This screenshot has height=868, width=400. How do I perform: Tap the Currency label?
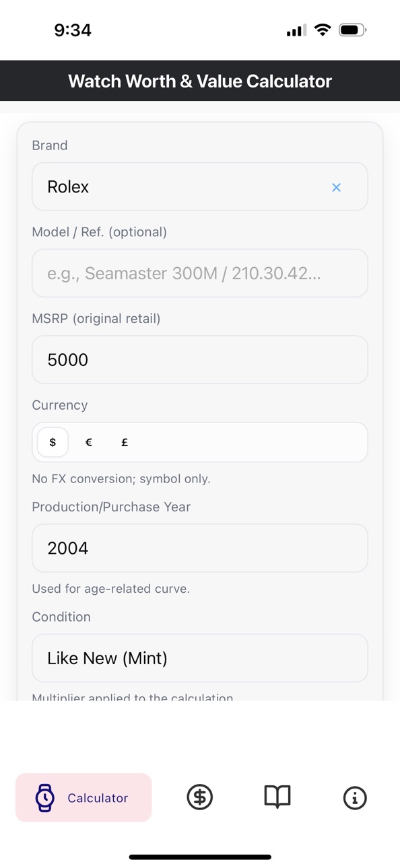click(x=60, y=405)
